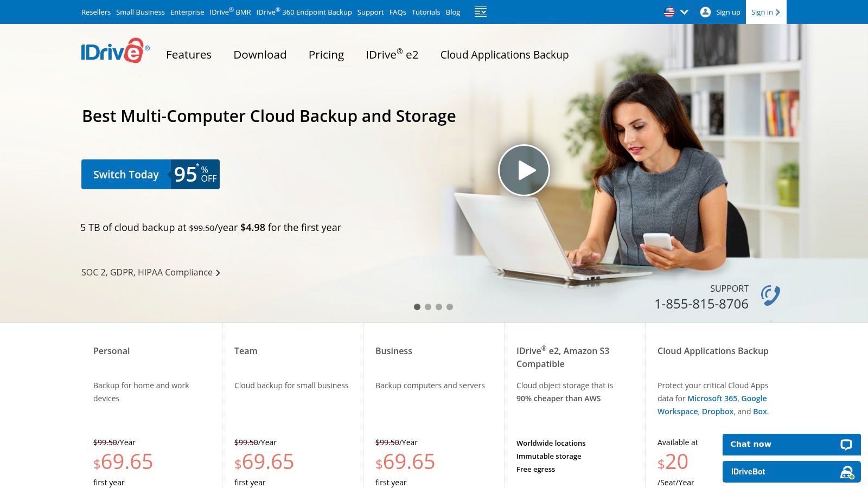The image size is (868, 488).
Task: Click the Sign in button
Action: coord(765,12)
